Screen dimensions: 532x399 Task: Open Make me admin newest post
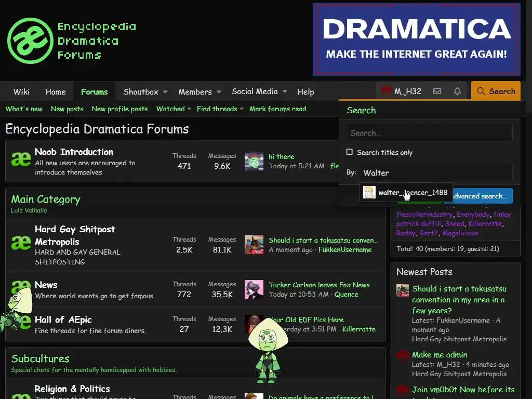440,354
